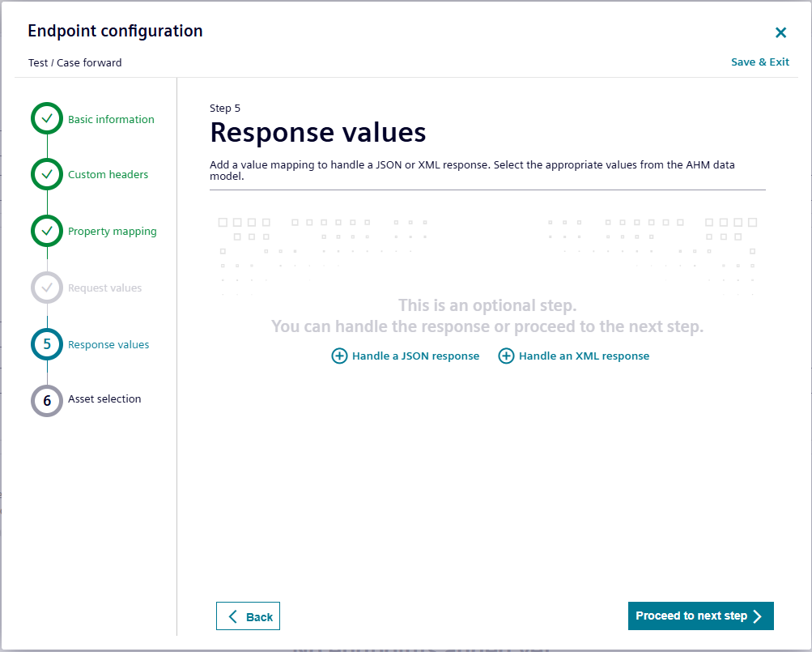Select the step 6 number circle
812x652 pixels.
point(47,400)
